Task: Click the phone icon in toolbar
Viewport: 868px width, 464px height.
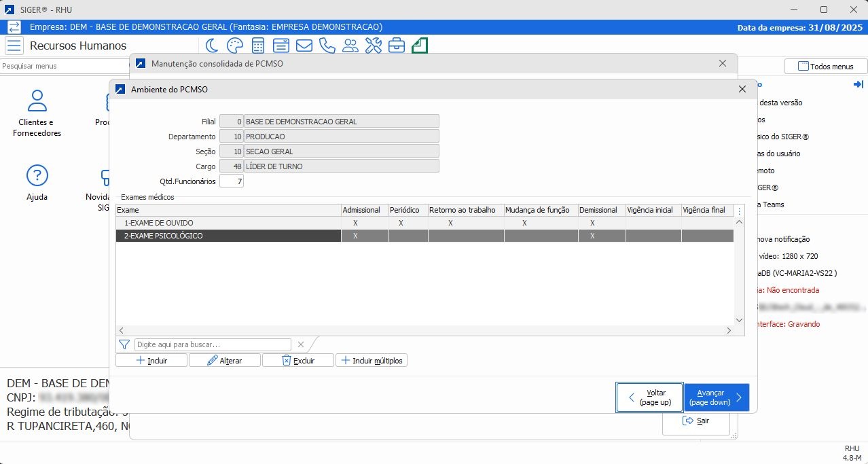Action: click(x=327, y=46)
